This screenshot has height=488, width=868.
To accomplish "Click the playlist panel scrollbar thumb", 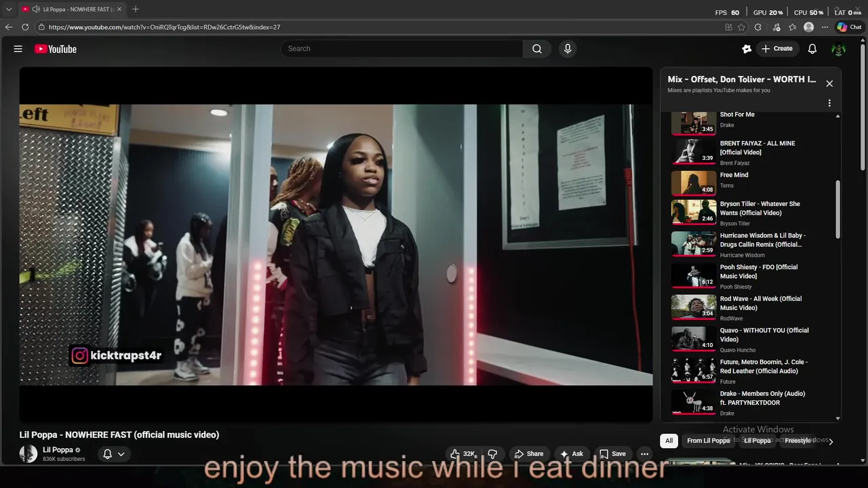I will pyautogui.click(x=837, y=209).
